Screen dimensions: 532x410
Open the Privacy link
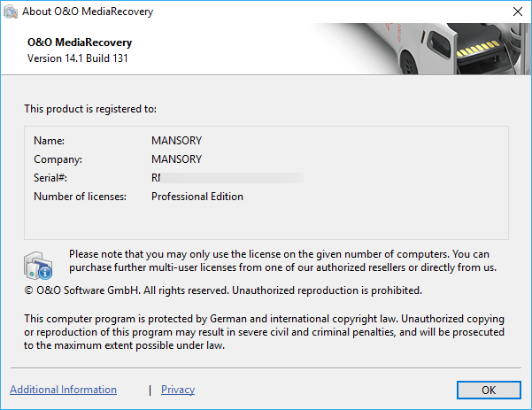[178, 390]
